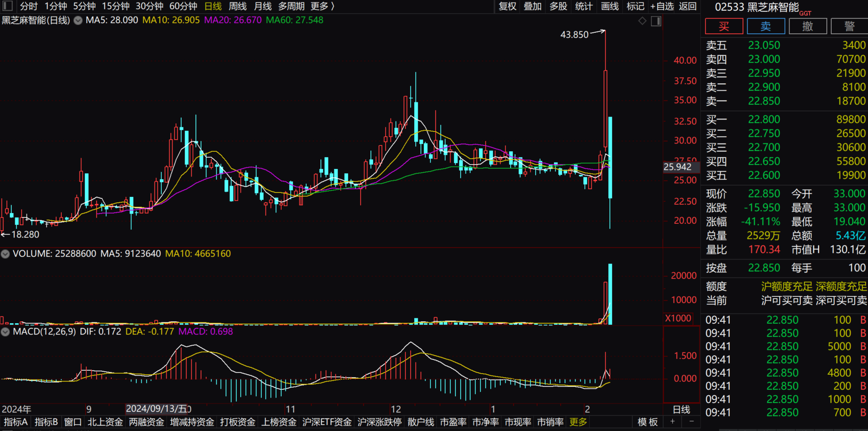Viewport: 868px width, 431px height.
Task: Click the diamond marker icon above chart
Action: pos(642,21)
